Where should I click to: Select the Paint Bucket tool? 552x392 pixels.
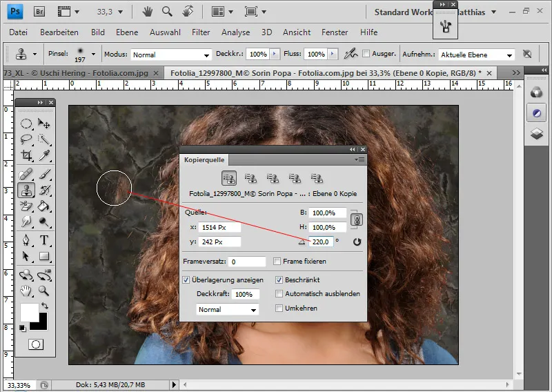point(44,206)
